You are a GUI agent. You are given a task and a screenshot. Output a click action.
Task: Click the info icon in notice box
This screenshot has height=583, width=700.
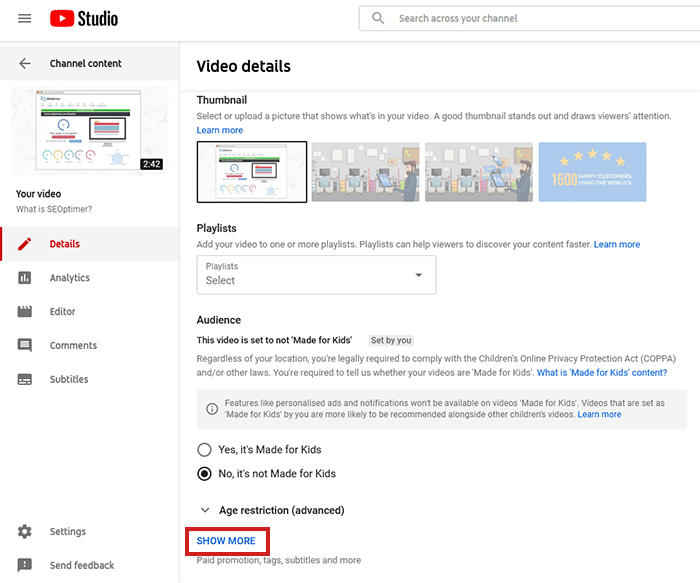pos(212,408)
